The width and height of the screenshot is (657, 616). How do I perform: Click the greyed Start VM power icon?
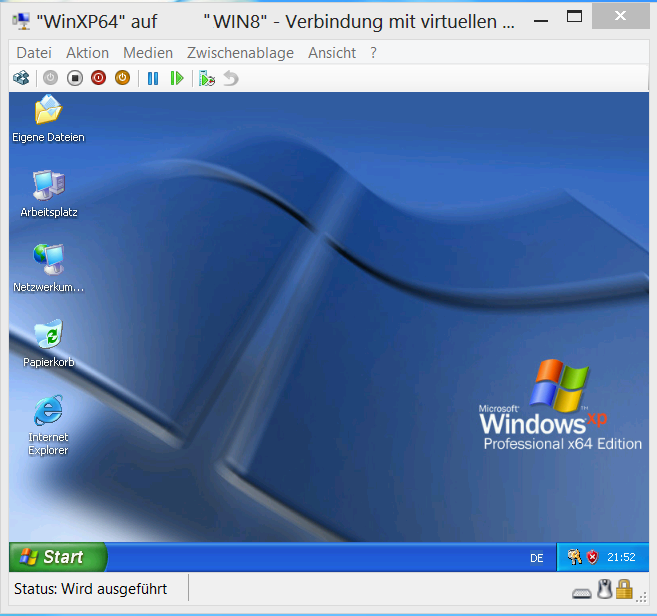50,78
